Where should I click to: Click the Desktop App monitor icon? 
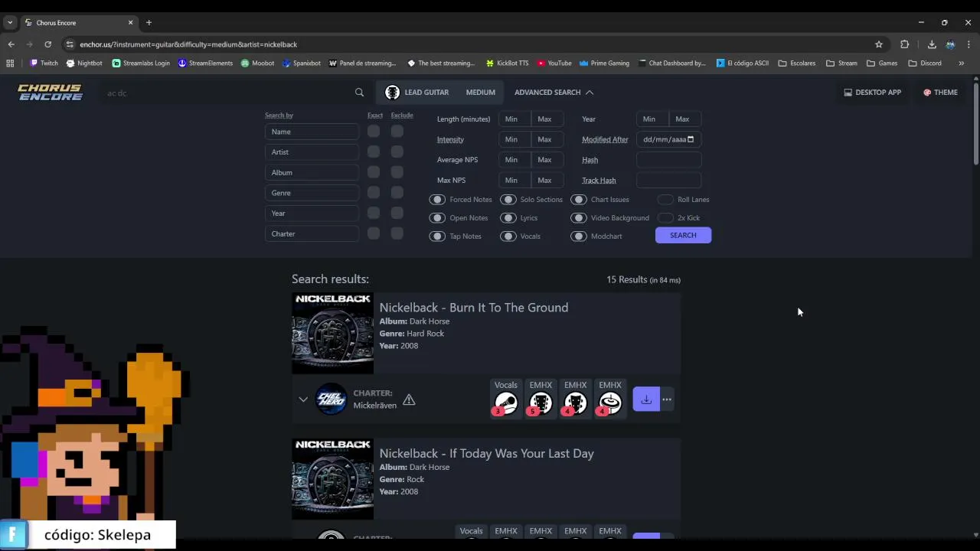[x=848, y=93]
